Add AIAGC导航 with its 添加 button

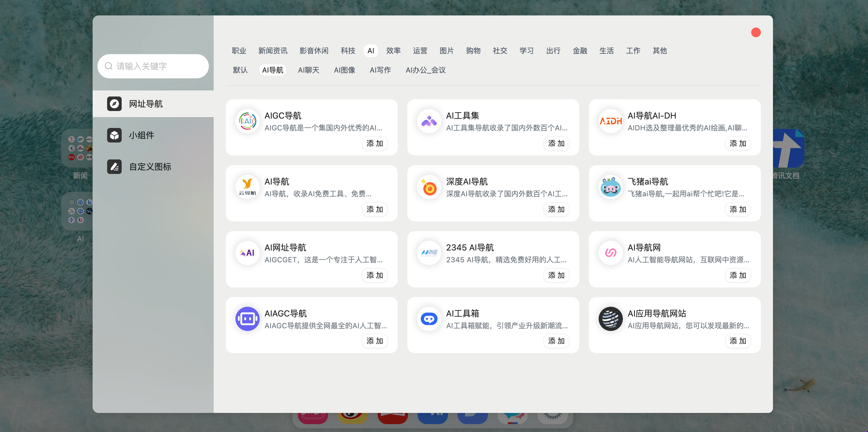point(375,341)
